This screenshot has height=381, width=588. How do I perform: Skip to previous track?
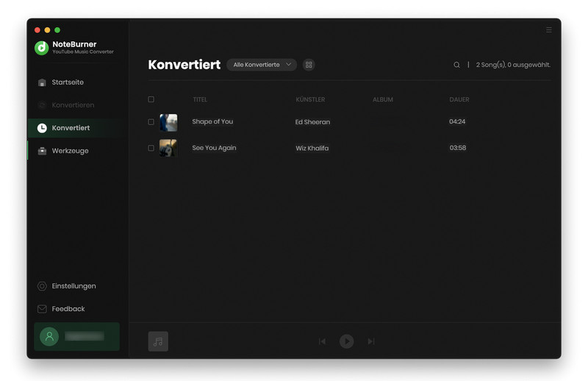(322, 341)
